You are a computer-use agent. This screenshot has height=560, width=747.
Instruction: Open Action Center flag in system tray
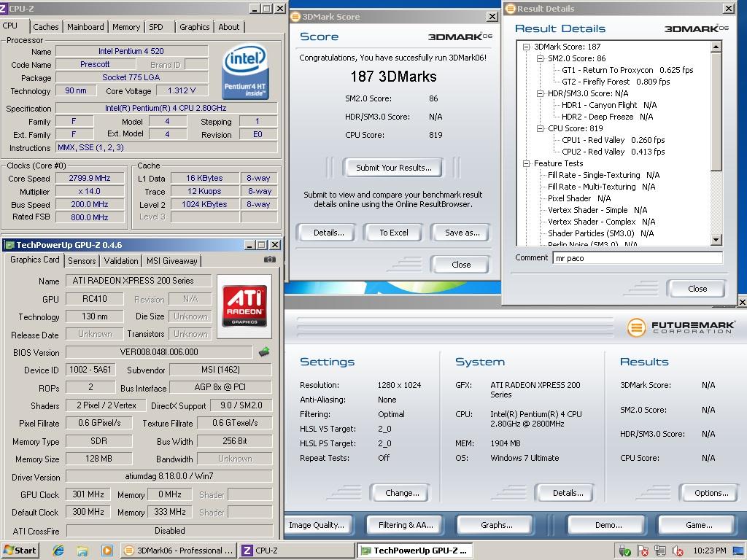[x=642, y=551]
